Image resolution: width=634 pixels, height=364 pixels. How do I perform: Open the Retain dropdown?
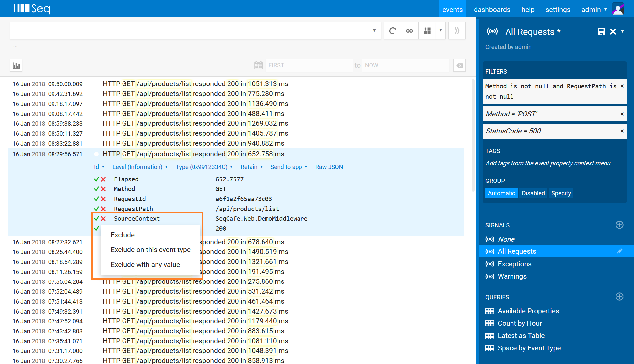click(252, 167)
